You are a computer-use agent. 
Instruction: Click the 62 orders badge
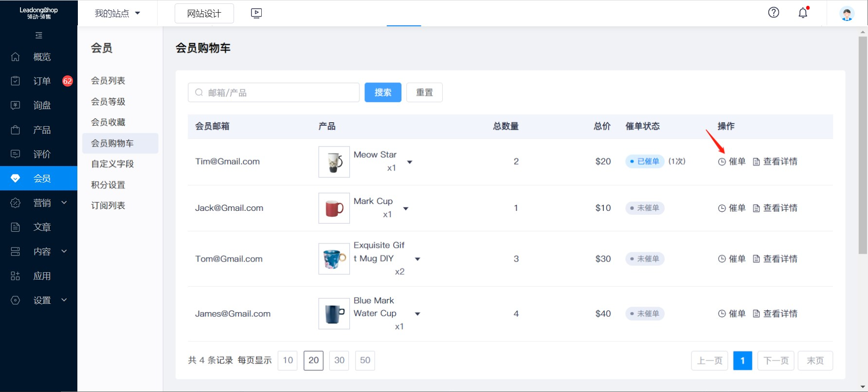[x=68, y=81]
